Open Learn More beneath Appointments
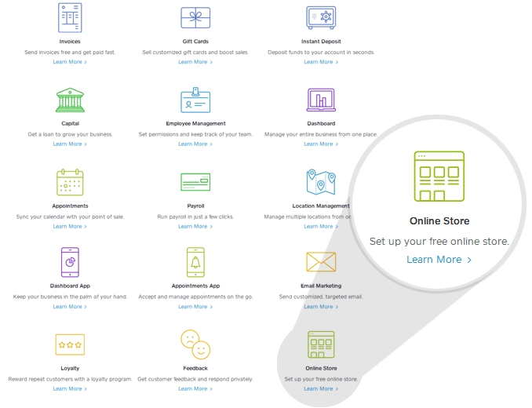Viewport: 532px width, 408px height. [70, 227]
